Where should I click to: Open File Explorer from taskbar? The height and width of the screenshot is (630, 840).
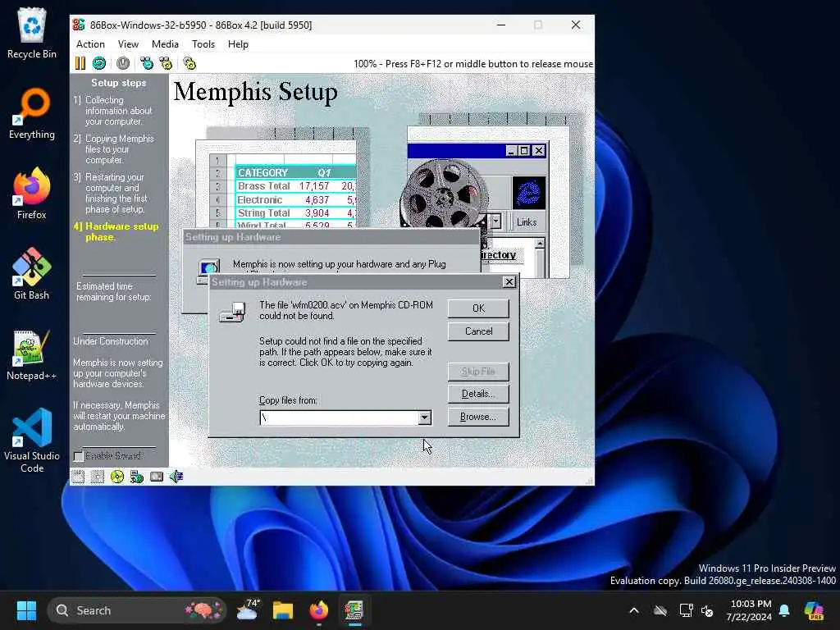coord(283,610)
